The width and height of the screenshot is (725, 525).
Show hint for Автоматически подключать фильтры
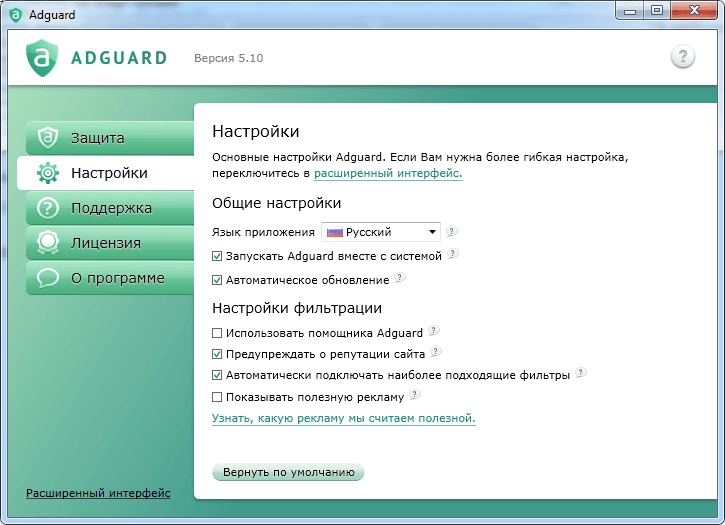581,372
